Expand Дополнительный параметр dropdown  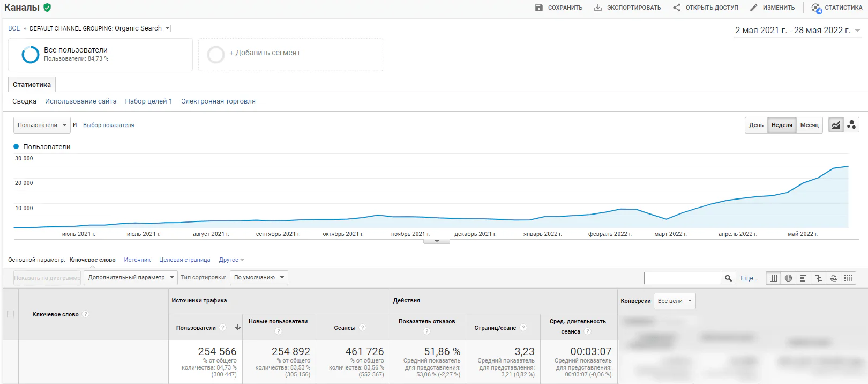pos(131,278)
